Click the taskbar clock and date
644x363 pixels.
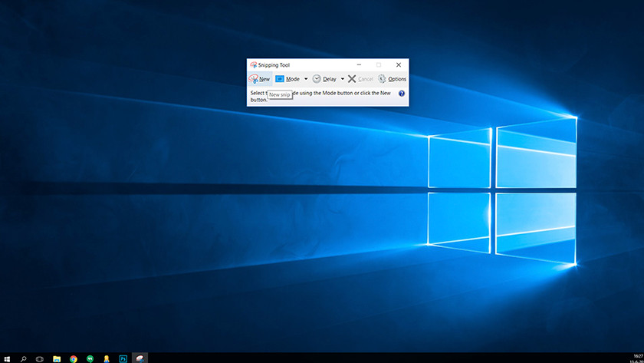(x=635, y=358)
